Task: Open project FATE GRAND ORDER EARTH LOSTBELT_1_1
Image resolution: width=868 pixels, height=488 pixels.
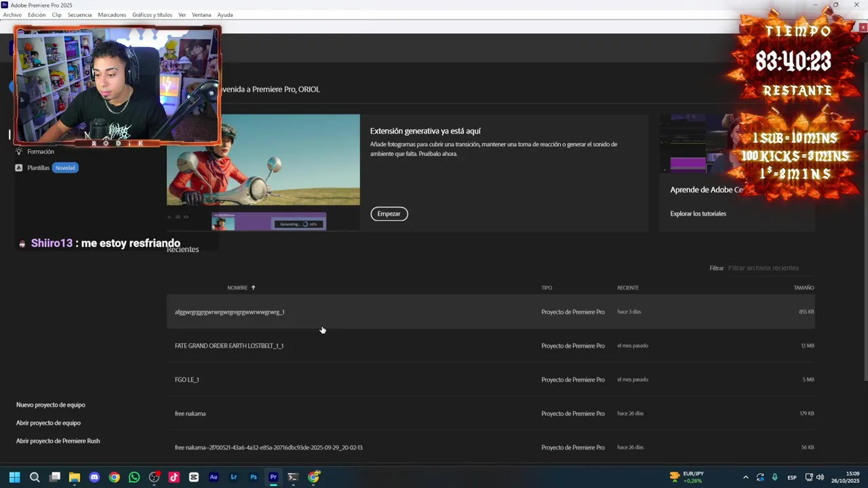Action: coord(490,346)
